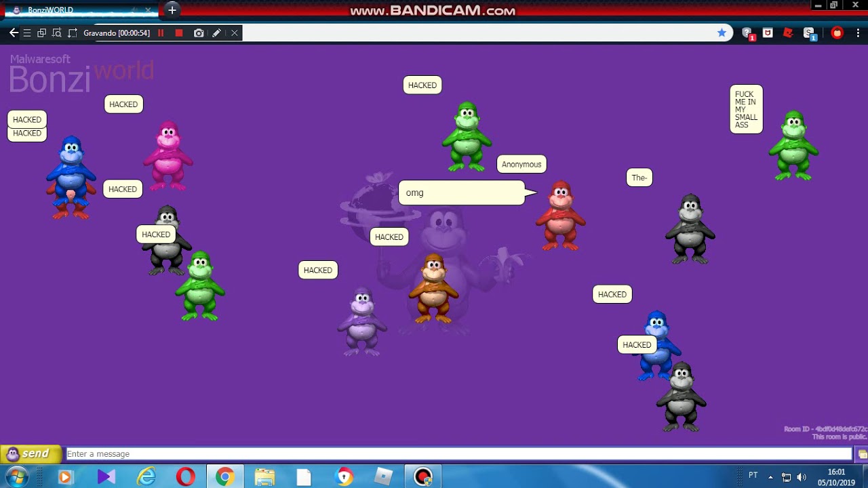This screenshot has height=488, width=868.
Task: Click the small icon right of message field
Action: [x=862, y=454]
